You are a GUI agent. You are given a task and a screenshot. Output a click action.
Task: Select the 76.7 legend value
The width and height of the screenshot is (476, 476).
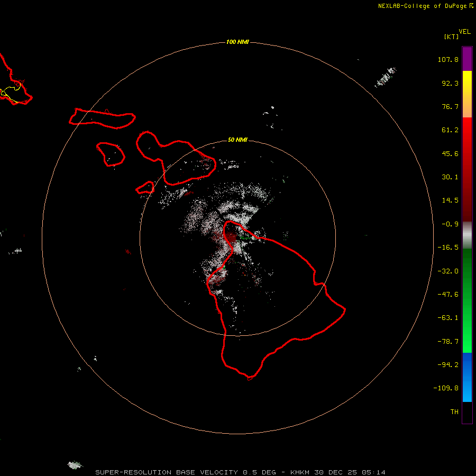click(450, 106)
